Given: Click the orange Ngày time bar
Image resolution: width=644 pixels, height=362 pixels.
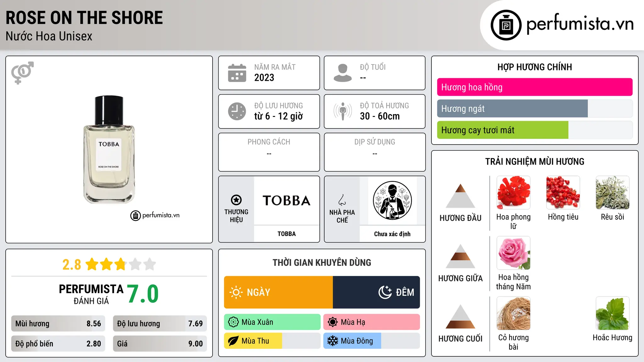Looking at the screenshot, I should click(279, 292).
